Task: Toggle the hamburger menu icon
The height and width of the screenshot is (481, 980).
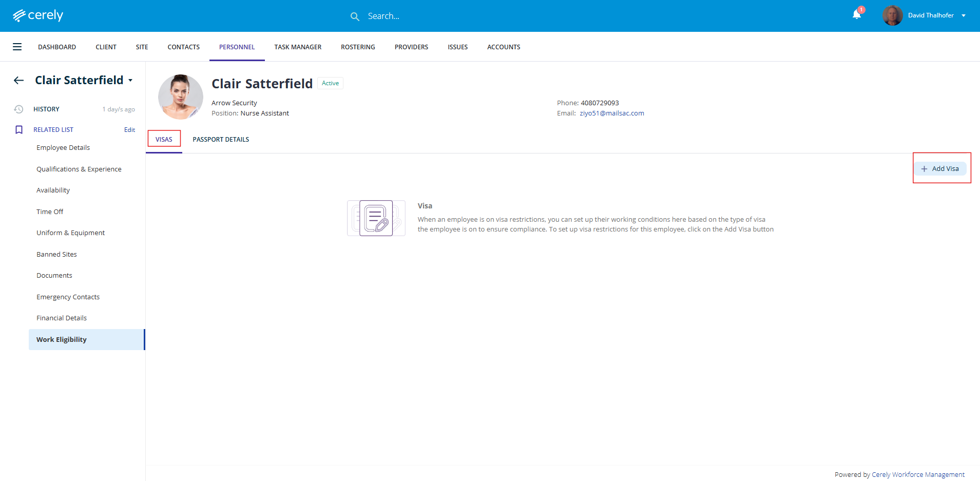Action: 17,47
